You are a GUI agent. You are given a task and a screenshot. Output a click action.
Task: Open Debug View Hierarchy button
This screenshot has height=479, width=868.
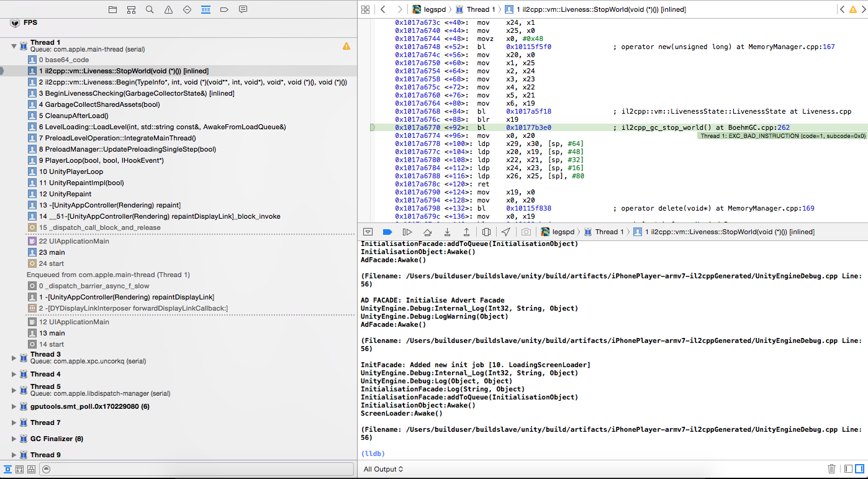(x=486, y=232)
